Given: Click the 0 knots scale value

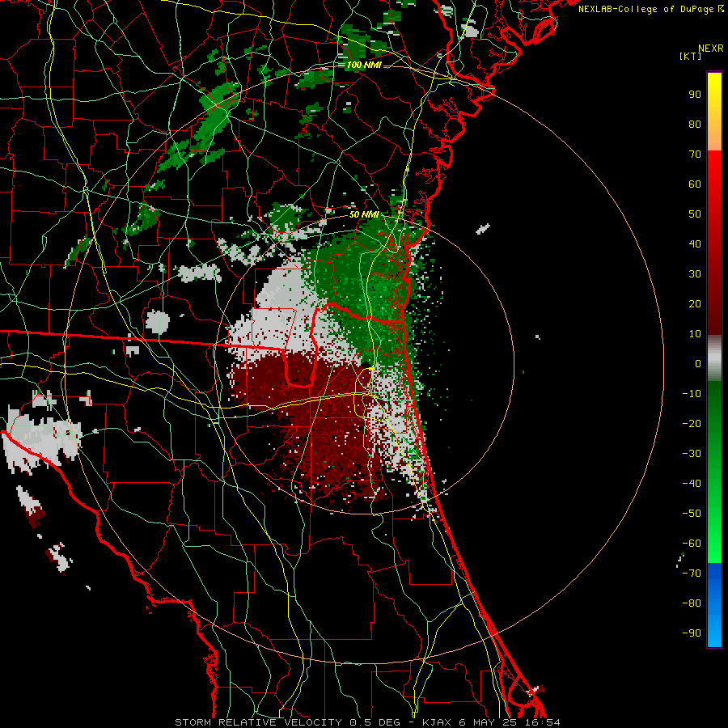Looking at the screenshot, I should (x=698, y=364).
